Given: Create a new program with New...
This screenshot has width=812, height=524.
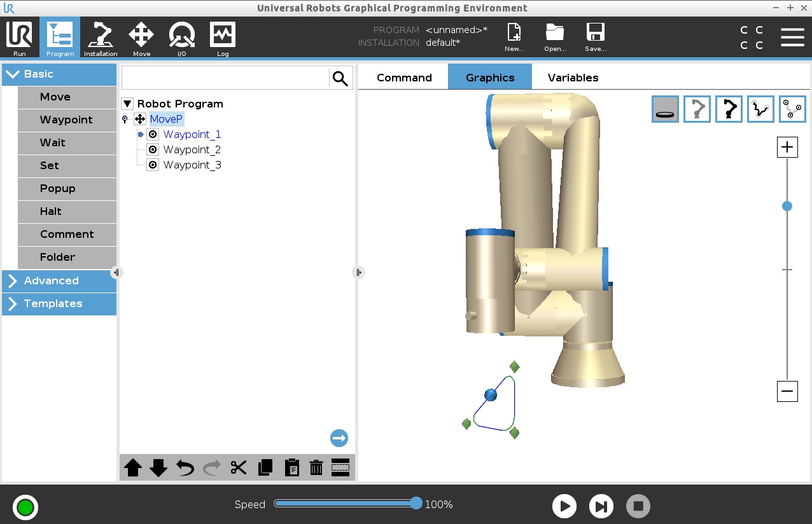Looking at the screenshot, I should (x=514, y=37).
